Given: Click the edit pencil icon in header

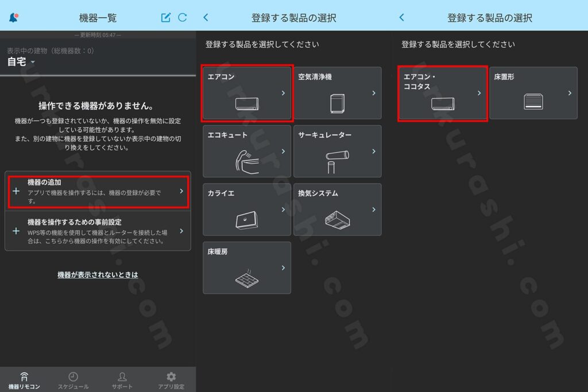Looking at the screenshot, I should [x=166, y=17].
